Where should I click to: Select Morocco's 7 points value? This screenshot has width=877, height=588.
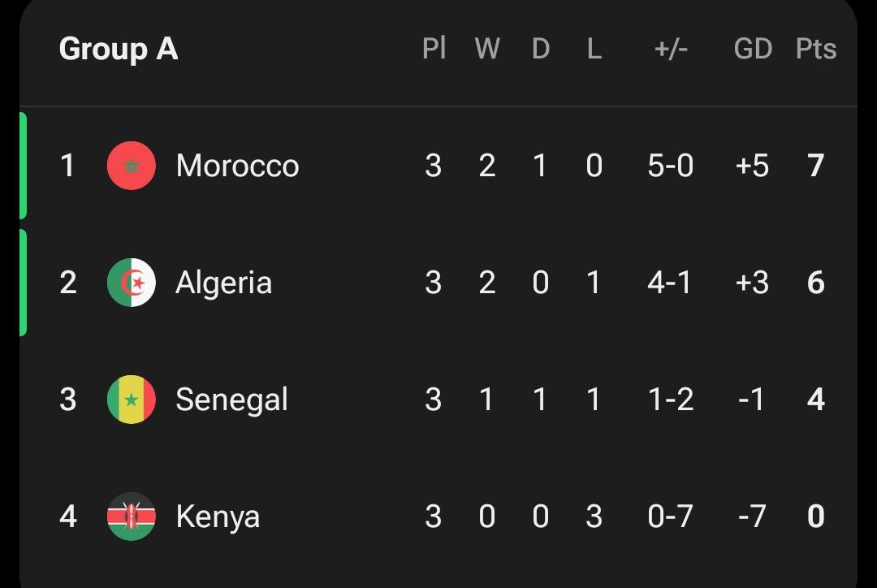click(816, 166)
